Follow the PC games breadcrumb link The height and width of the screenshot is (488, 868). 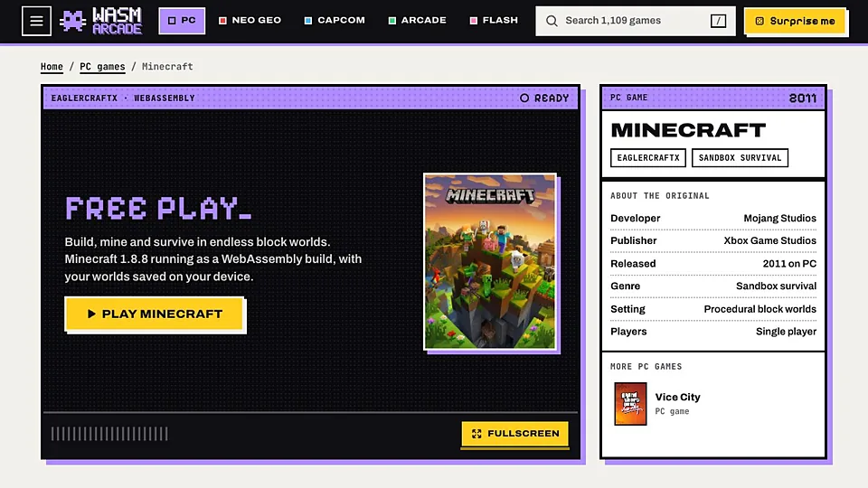pos(102,66)
